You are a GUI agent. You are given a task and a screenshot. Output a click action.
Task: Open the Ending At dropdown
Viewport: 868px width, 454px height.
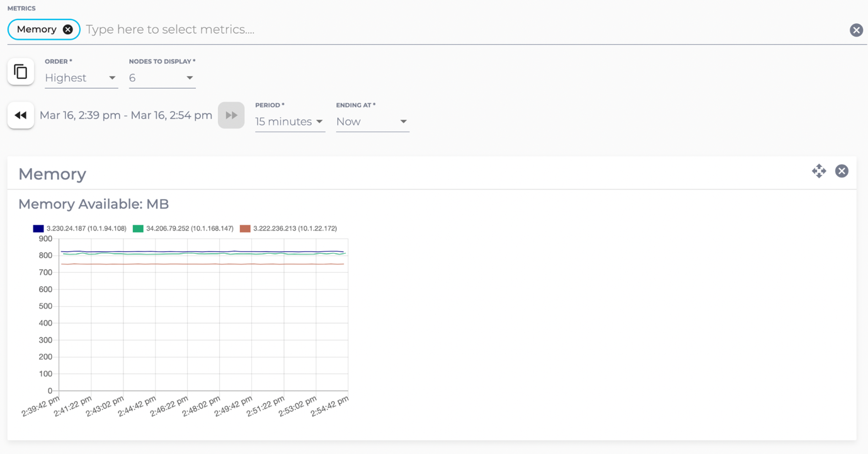coord(372,122)
